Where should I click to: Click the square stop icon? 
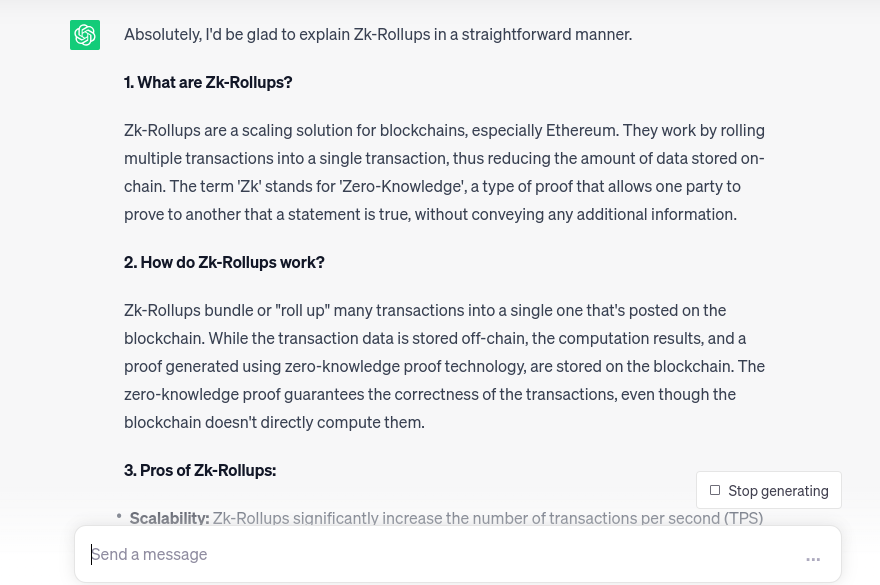coord(715,490)
